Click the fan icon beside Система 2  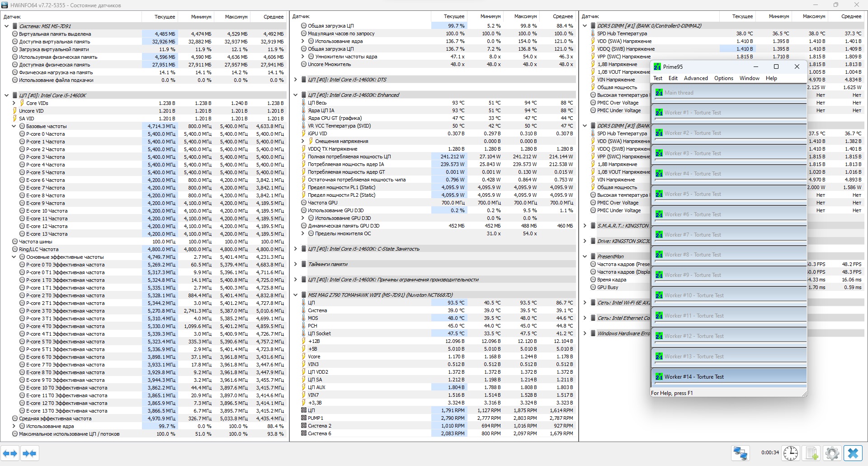click(x=304, y=426)
